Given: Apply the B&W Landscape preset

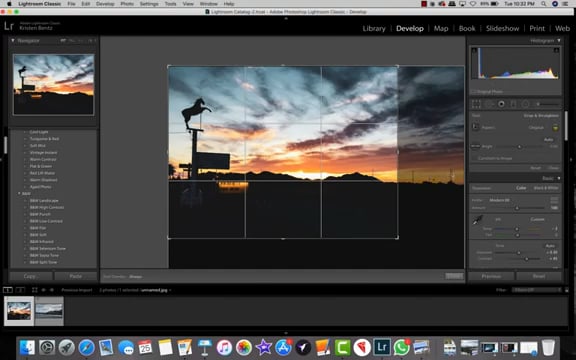Looking at the screenshot, I should point(44,201).
